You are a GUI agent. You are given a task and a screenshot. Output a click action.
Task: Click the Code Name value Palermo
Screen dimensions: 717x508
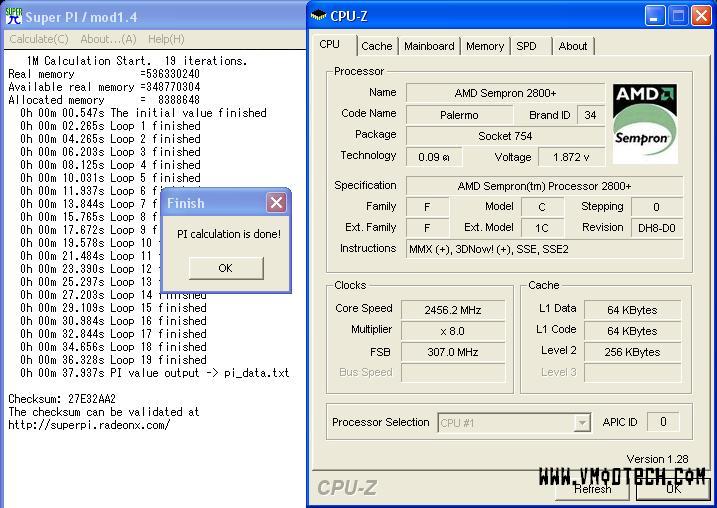pyautogui.click(x=459, y=115)
